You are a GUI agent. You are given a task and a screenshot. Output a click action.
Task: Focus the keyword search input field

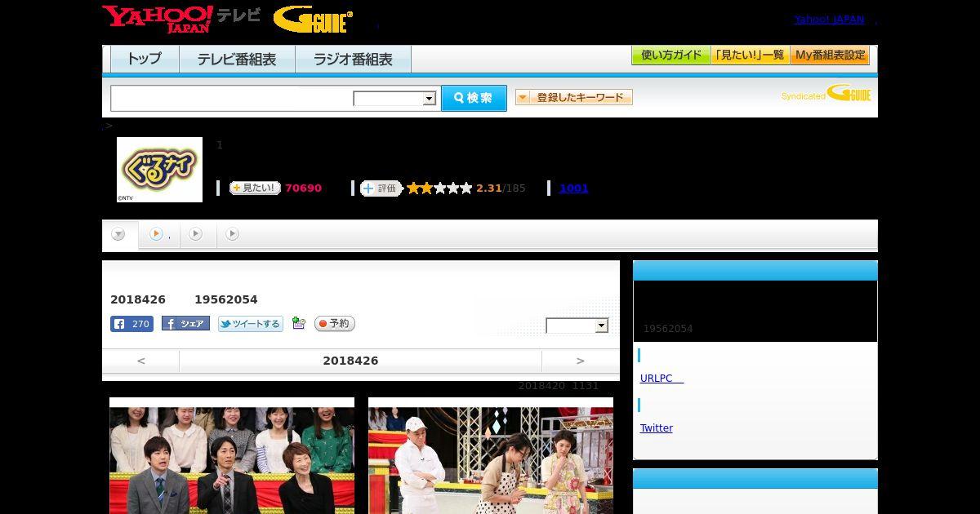coord(232,99)
